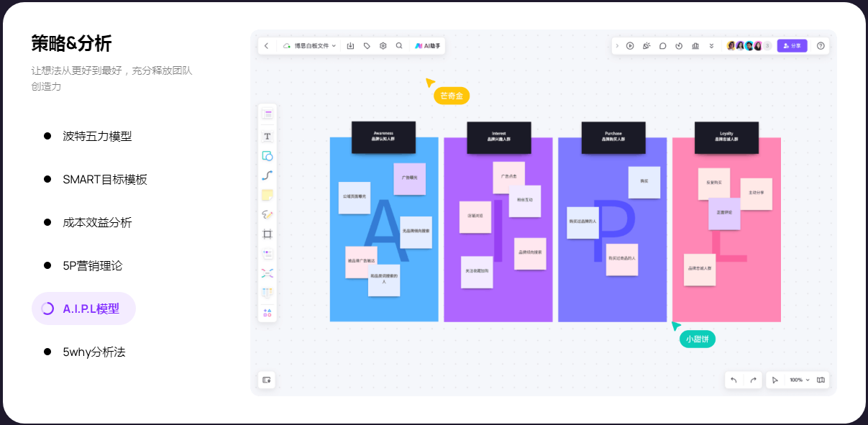868x425 pixels.
Task: Click the purple 分享 share button
Action: click(792, 45)
